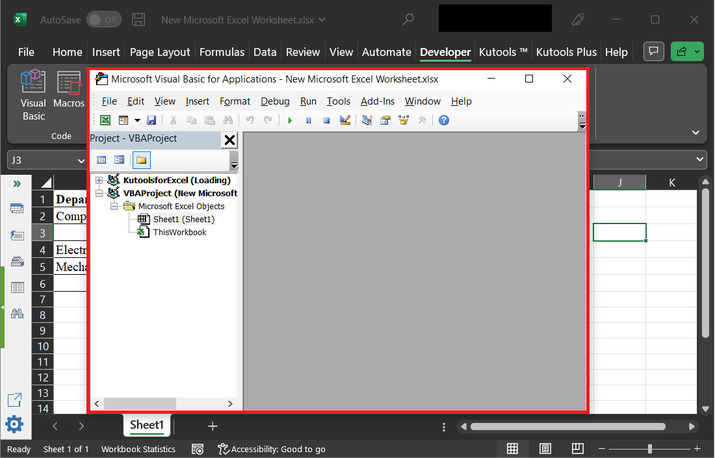Open Object Browser icon in VBA toolbar
Image resolution: width=715 pixels, height=458 pixels.
click(x=404, y=120)
